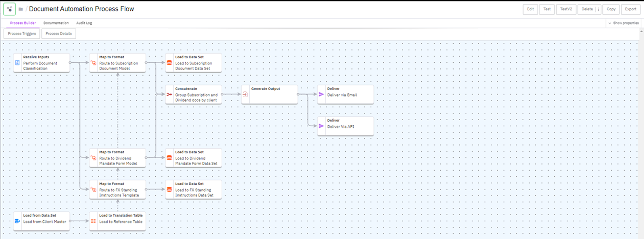Click the process flow logo icon in header
644x239 pixels.
tap(9, 9)
